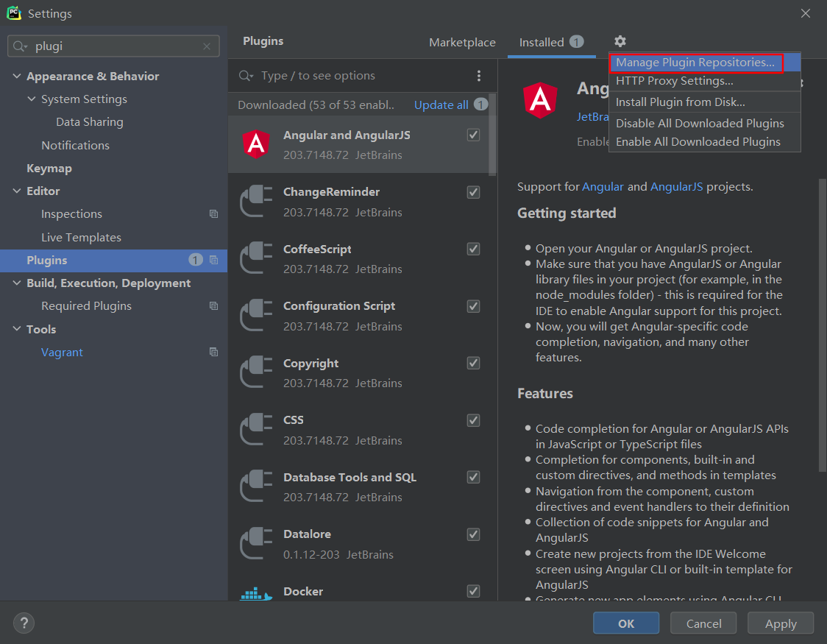Screen dimensions: 827x644
Task: Click the project-level icon beside Plugins
Action: pyautogui.click(x=213, y=260)
